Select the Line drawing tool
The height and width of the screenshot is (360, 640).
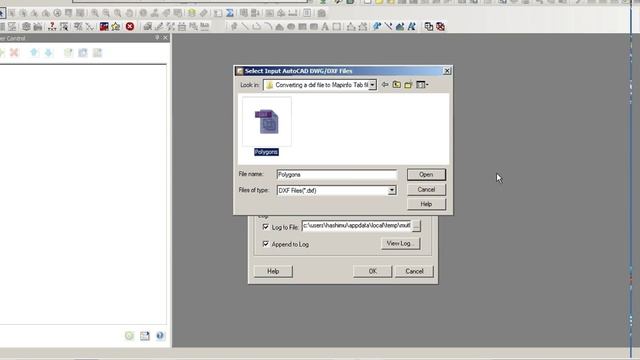point(245,27)
